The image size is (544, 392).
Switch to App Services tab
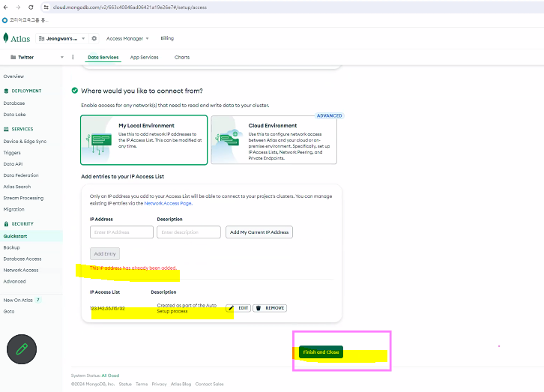coord(145,57)
